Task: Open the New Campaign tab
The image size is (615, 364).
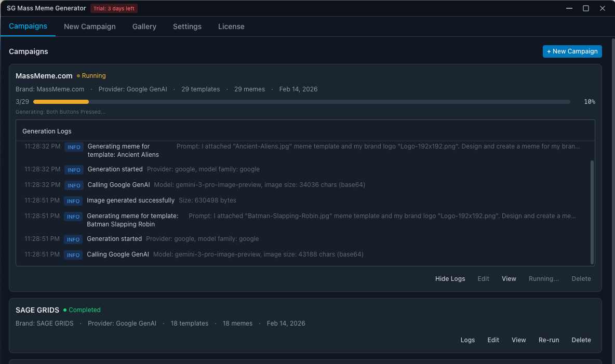Action: (x=90, y=26)
